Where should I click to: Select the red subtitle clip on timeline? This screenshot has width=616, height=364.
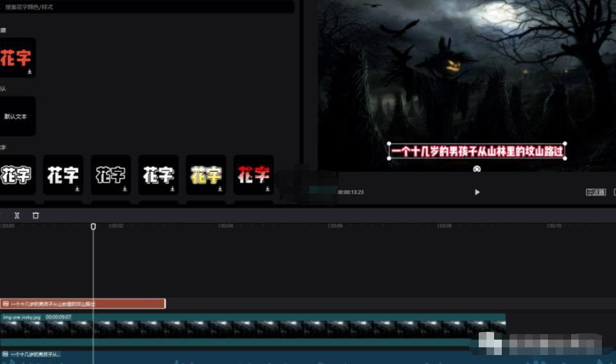pyautogui.click(x=83, y=304)
